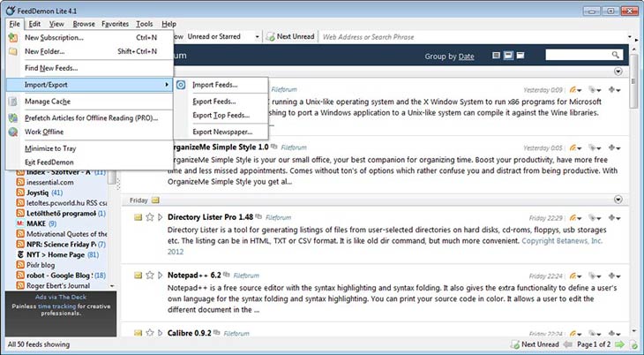This screenshot has width=644, height=355.
Task: Collapse the Friday group
Action: 618,200
